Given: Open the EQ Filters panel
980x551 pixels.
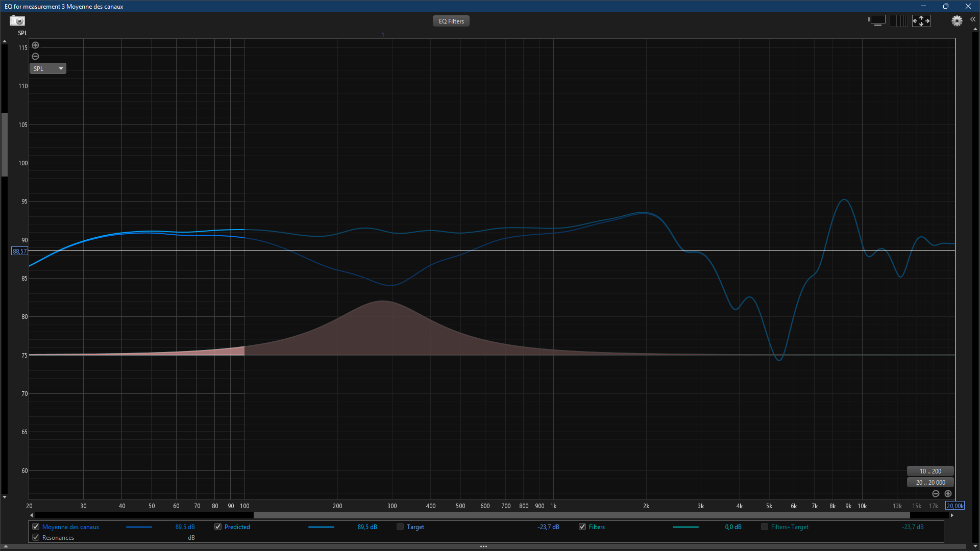Looking at the screenshot, I should 451,21.
